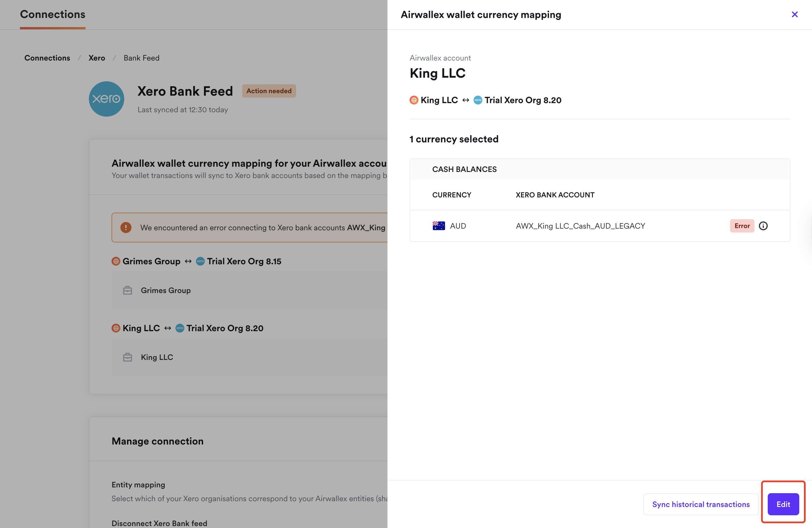Click the Australian flag icon for AUD

[438, 226]
